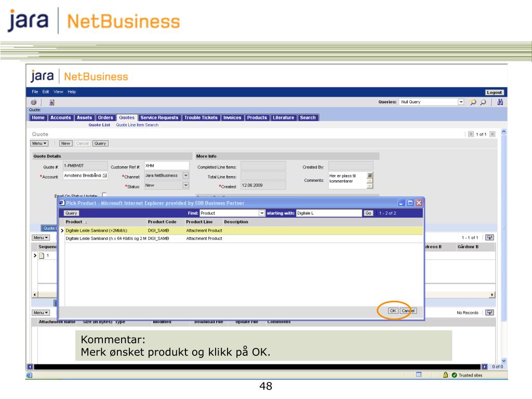The image size is (532, 399).
Task: Click the toolbar icon beside the globe
Action: click(51, 102)
